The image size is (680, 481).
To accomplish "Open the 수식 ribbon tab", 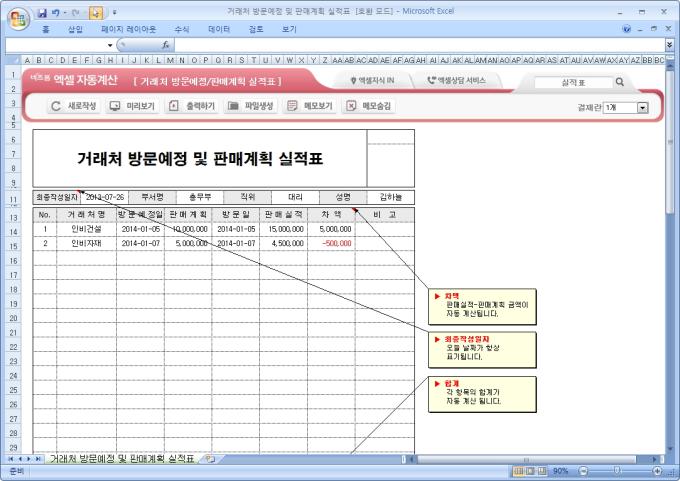I will (182, 29).
